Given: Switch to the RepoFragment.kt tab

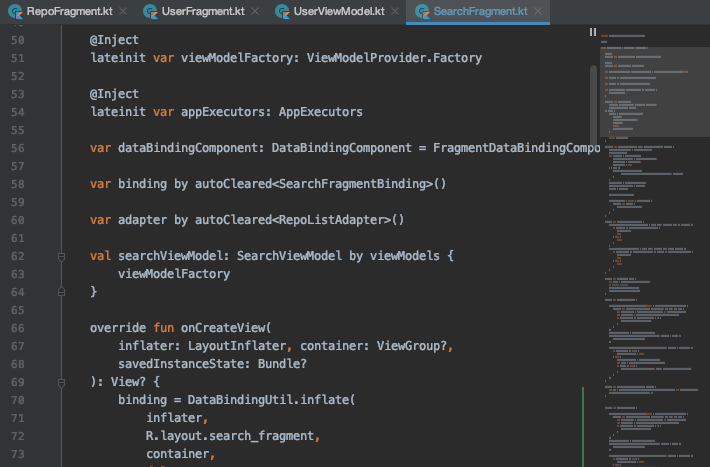Looking at the screenshot, I should (68, 11).
